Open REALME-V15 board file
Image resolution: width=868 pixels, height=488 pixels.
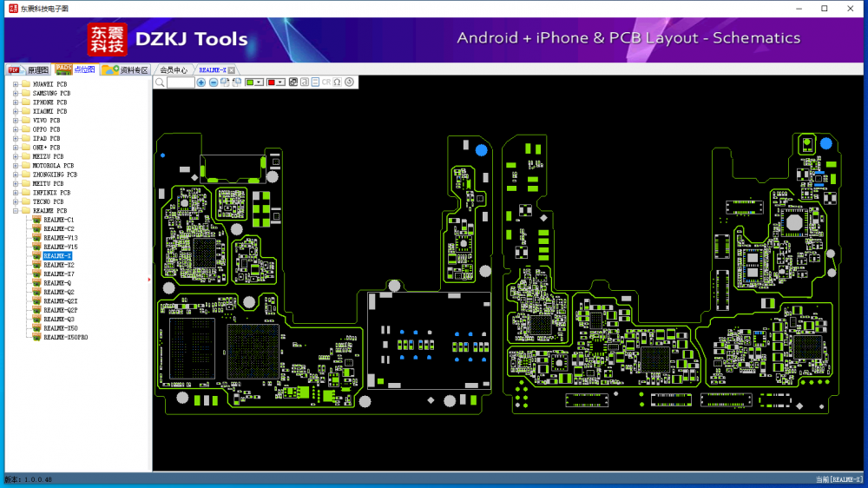click(x=61, y=247)
